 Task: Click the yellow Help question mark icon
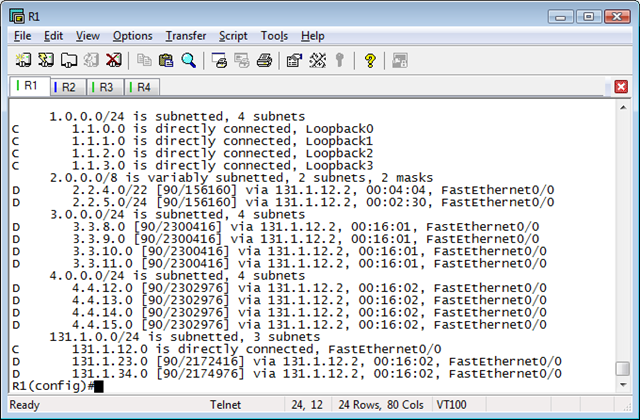370,60
